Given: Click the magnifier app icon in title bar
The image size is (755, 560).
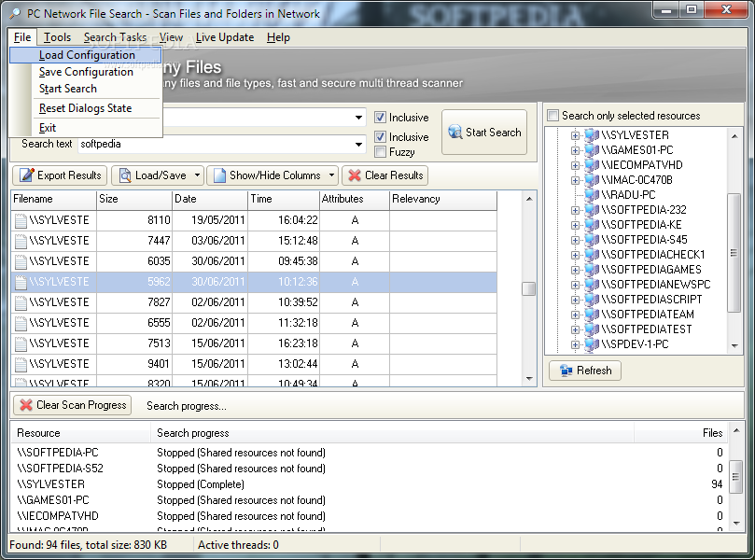Looking at the screenshot, I should (x=14, y=13).
